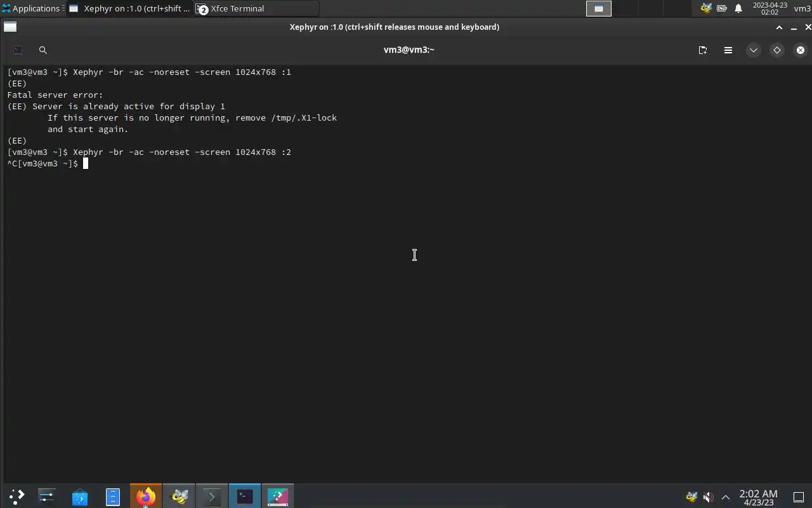Switch to Xephyr window button in top panel
The height and width of the screenshot is (508, 812).
pos(129,8)
